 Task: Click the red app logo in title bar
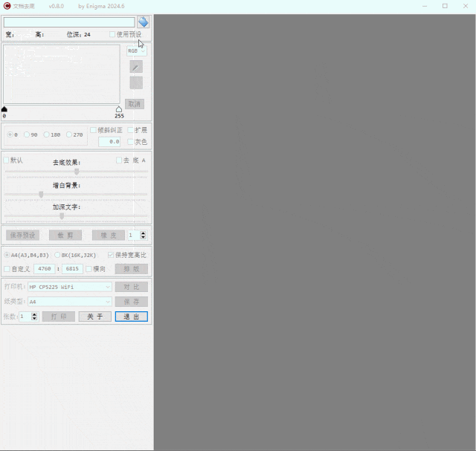click(x=7, y=6)
